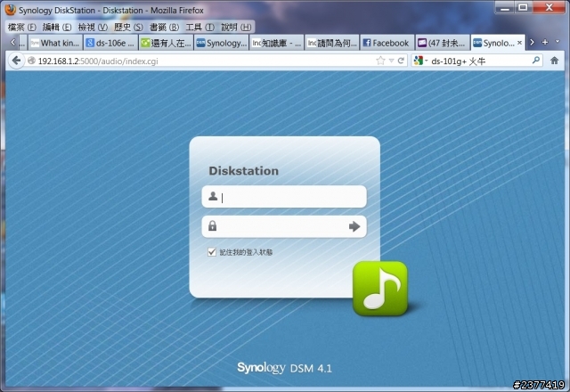
Task: Click the magnifier search icon
Action: [x=536, y=61]
